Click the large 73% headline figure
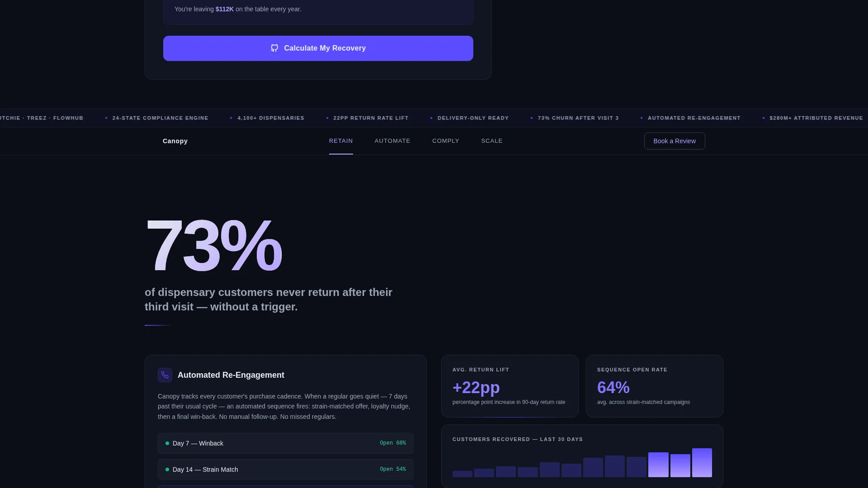 point(213,246)
